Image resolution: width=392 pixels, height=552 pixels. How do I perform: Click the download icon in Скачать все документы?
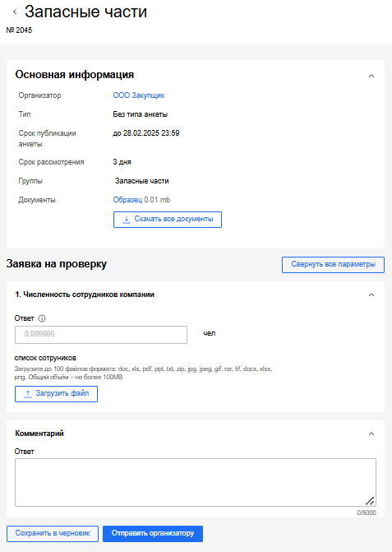tap(127, 220)
